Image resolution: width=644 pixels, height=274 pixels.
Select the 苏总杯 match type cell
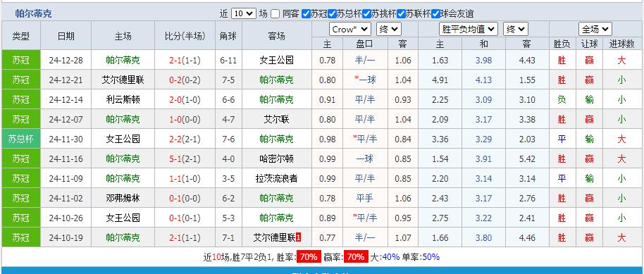[21, 139]
